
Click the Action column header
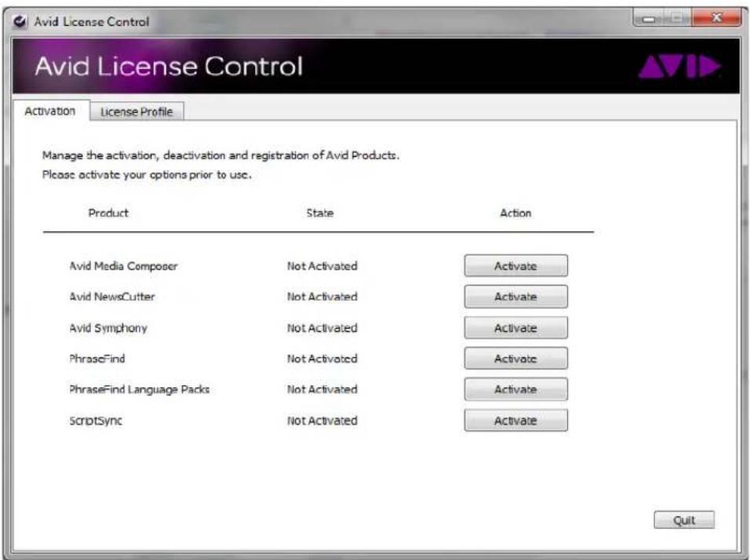515,213
